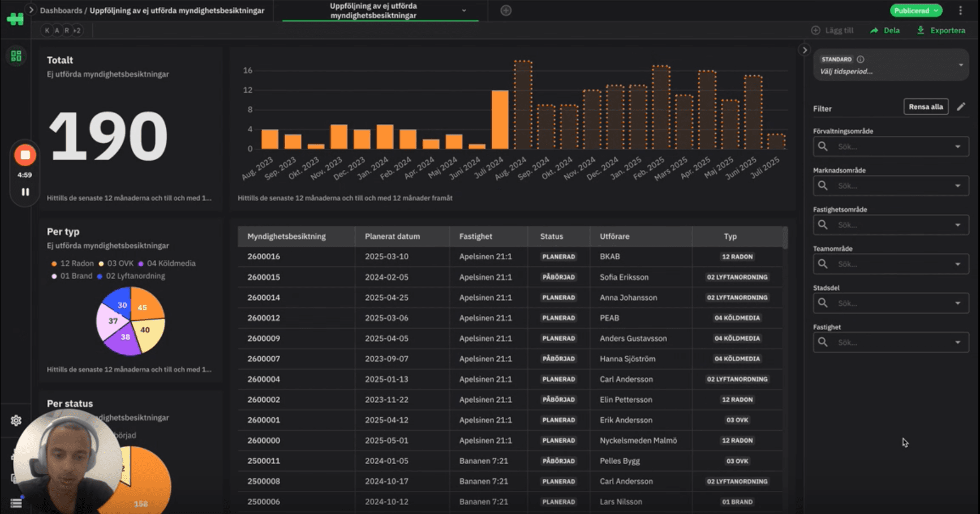Click 01 BRAND type badge for 2500006

pyautogui.click(x=737, y=502)
